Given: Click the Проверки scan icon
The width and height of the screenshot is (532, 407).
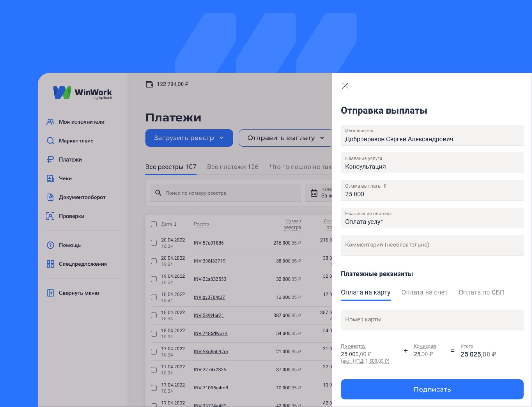Looking at the screenshot, I should point(50,216).
